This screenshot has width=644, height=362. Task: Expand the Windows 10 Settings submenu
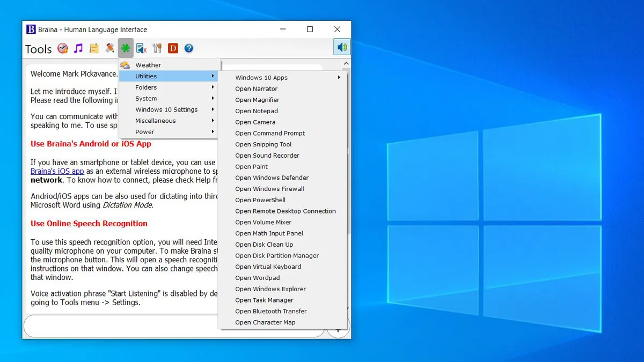[x=213, y=109]
